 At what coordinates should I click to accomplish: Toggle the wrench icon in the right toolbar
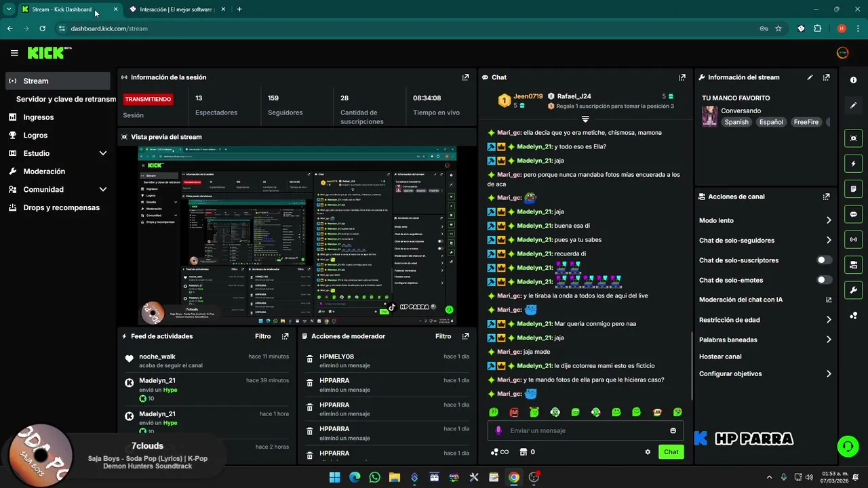(x=853, y=290)
